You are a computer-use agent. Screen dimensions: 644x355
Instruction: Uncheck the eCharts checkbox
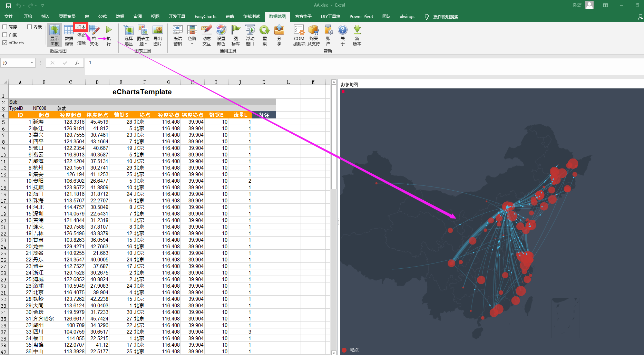click(x=5, y=42)
